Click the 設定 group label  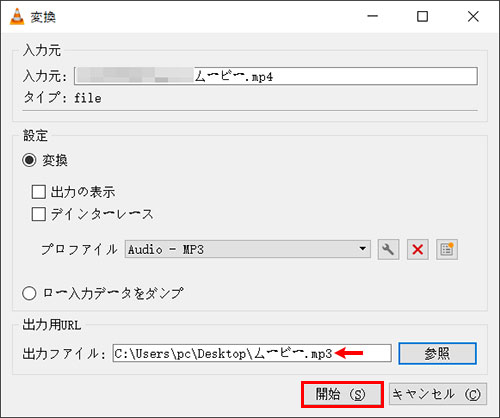click(35, 136)
